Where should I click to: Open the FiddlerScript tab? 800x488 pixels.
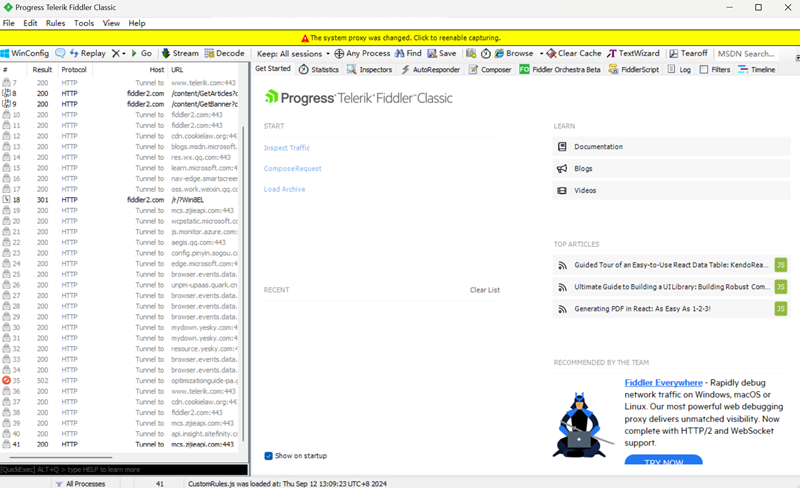click(634, 69)
